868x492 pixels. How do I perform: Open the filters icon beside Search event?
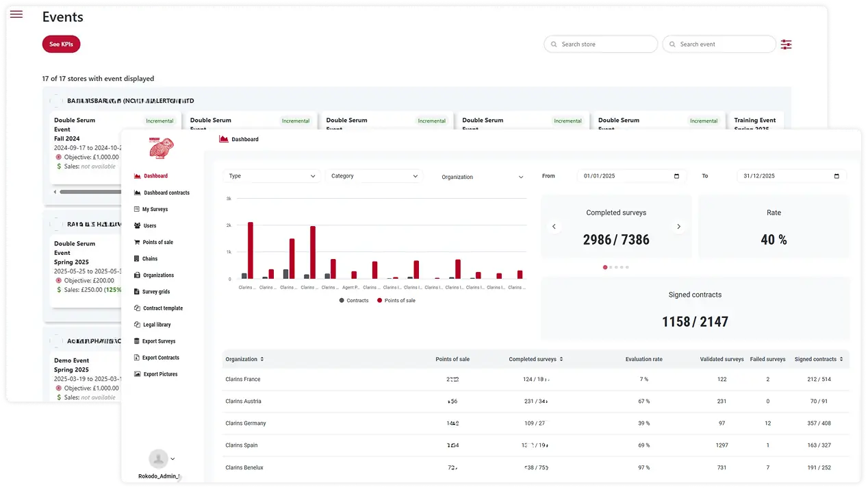tap(785, 44)
